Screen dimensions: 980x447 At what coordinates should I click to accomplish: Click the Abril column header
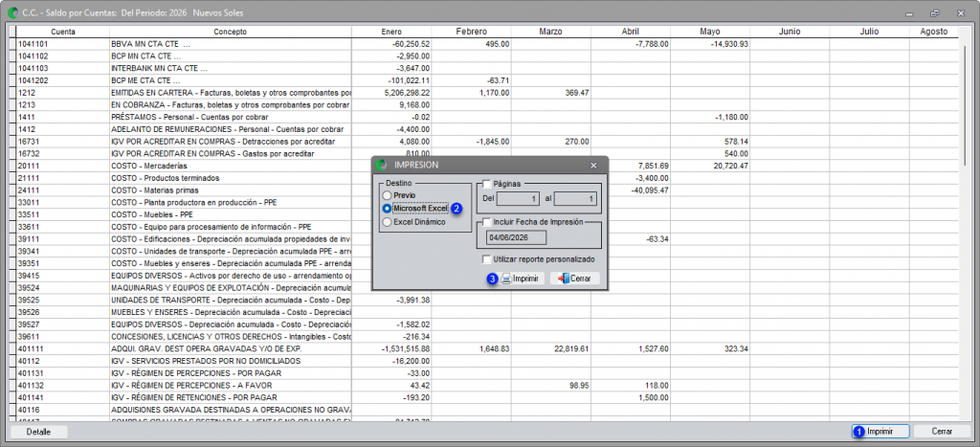click(631, 32)
